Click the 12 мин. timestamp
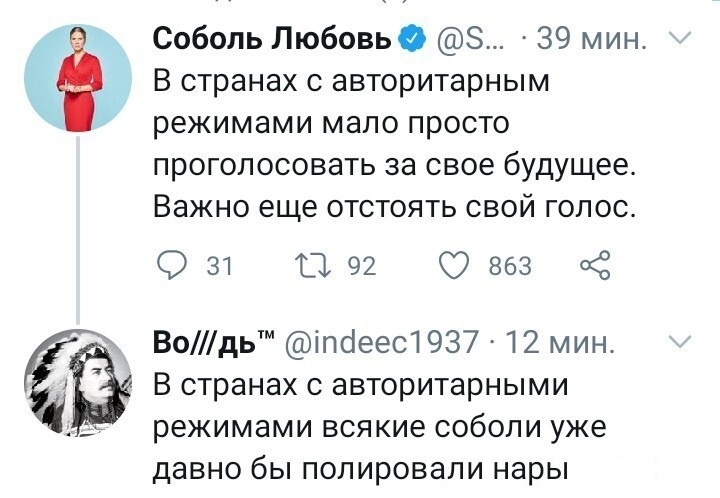The width and height of the screenshot is (720, 498). 560,342
